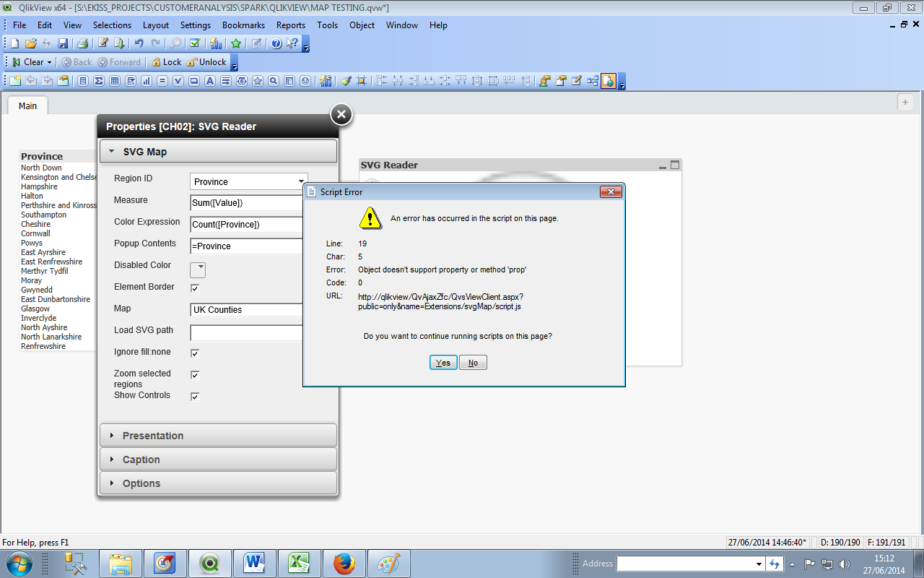This screenshot has width=924, height=578.
Task: Click the Unlock selections button
Action: (206, 62)
